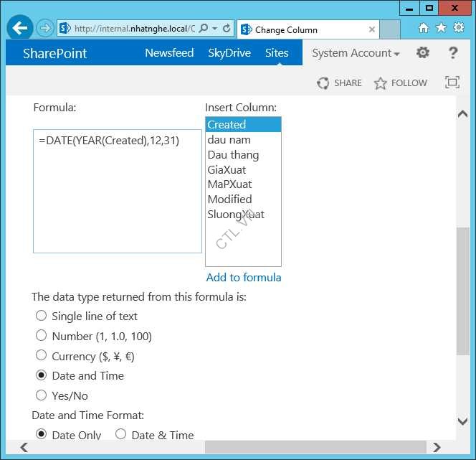Open Favorites with the star icon
This screenshot has width=476, height=460.
(x=441, y=28)
